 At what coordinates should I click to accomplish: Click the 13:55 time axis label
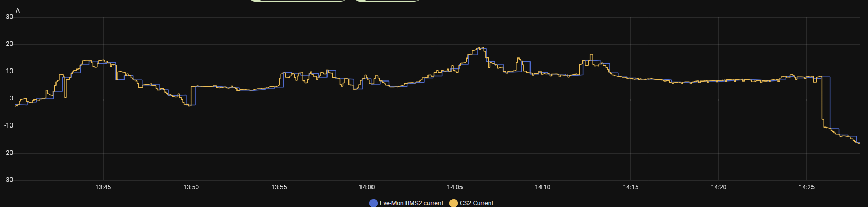pyautogui.click(x=279, y=187)
